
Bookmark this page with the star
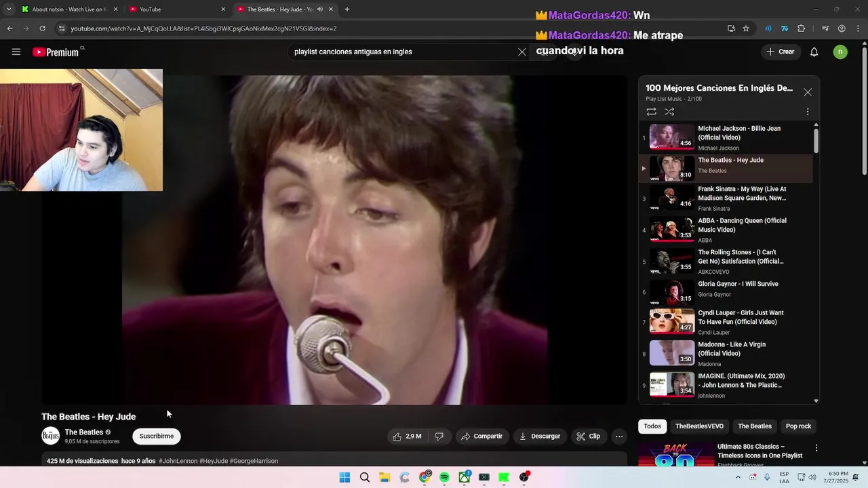pyautogui.click(x=746, y=28)
